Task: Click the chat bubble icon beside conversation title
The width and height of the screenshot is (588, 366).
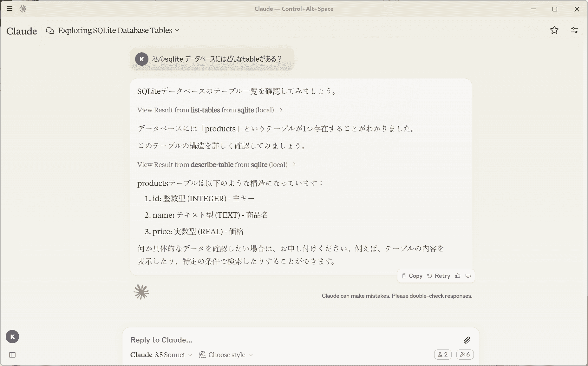Action: 50,30
